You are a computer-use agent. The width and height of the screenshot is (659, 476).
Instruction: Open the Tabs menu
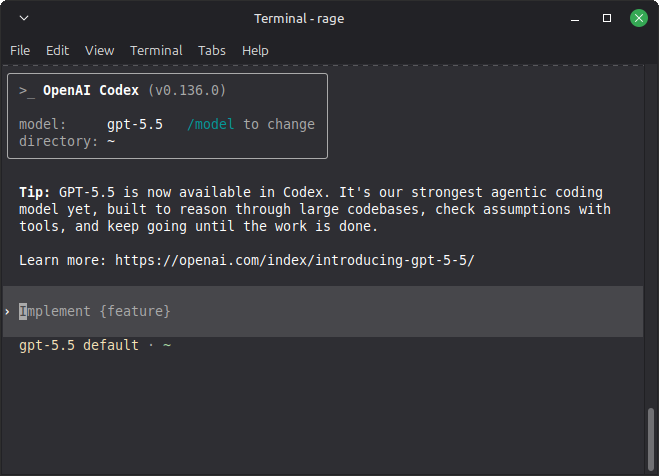[212, 51]
